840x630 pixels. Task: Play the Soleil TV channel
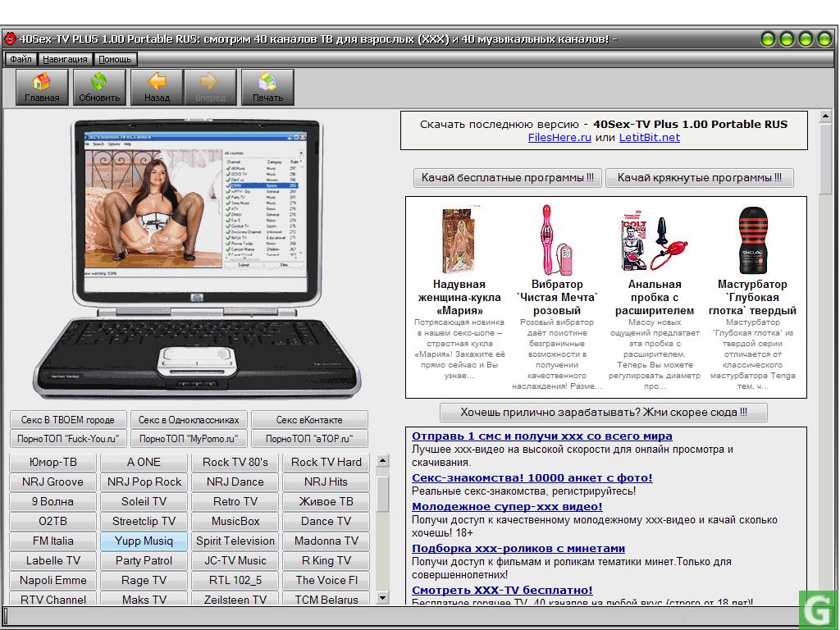[144, 502]
